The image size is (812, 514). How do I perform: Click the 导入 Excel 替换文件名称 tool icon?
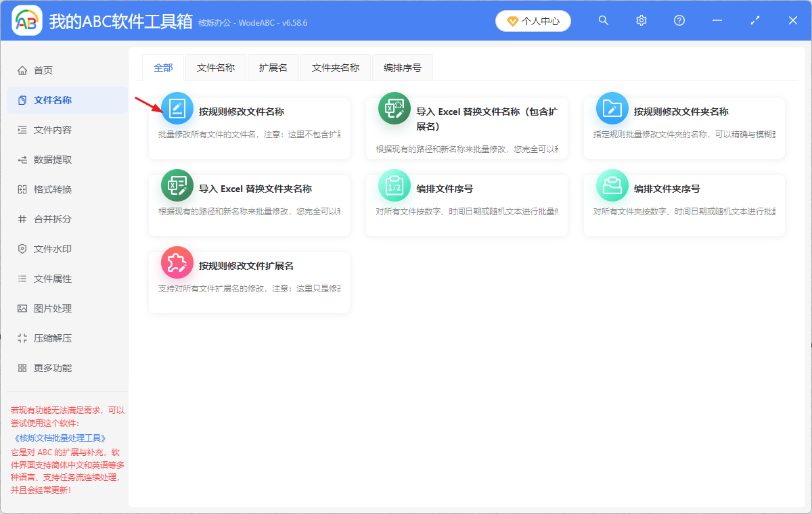coord(394,107)
